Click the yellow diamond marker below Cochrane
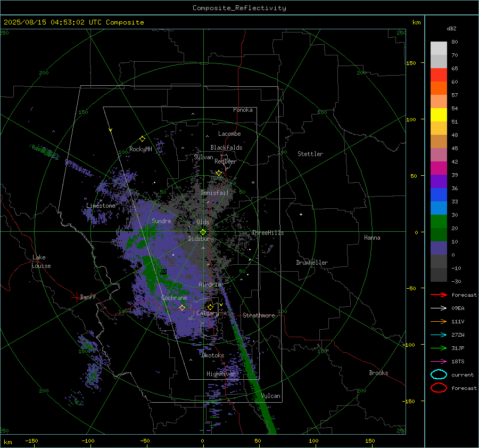 click(x=182, y=307)
